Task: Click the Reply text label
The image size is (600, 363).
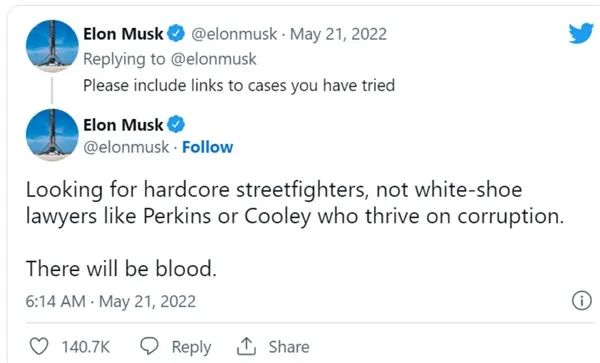Action: [191, 347]
